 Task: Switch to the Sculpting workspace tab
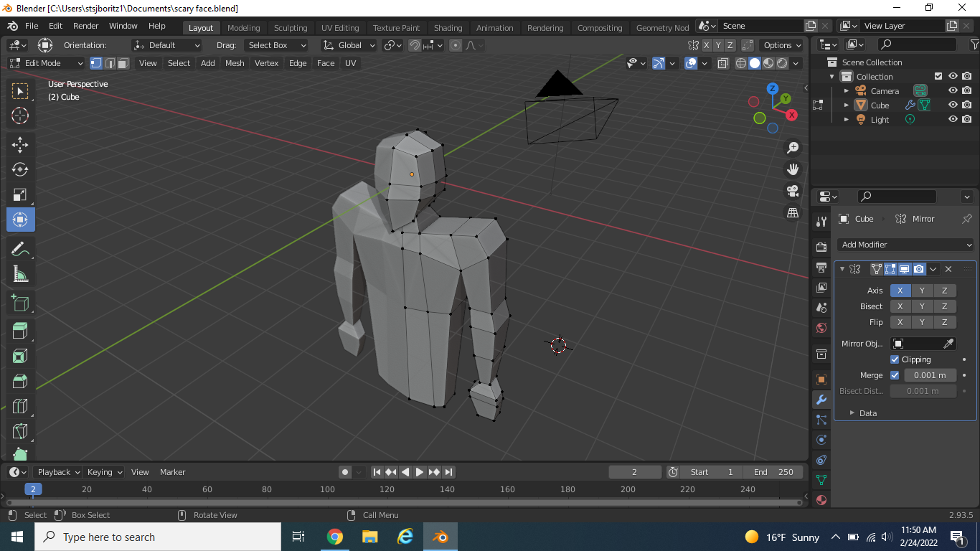(290, 28)
